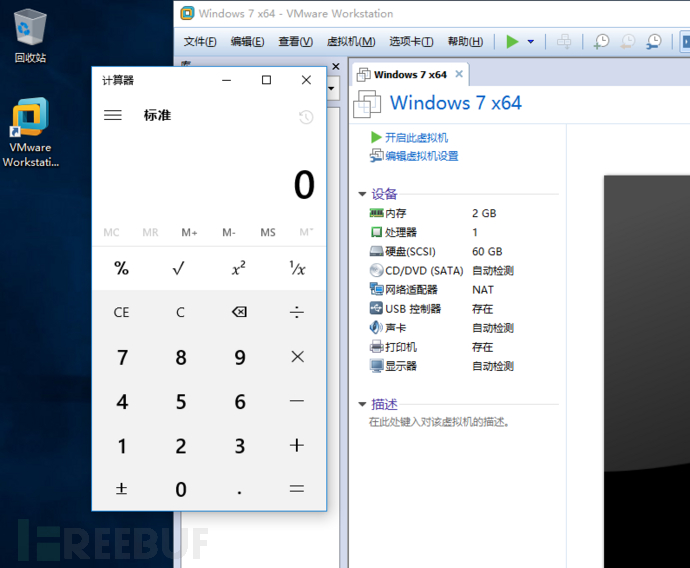Screen dimensions: 690x568
Task: Select the subtract operator in calculator
Action: point(297,401)
